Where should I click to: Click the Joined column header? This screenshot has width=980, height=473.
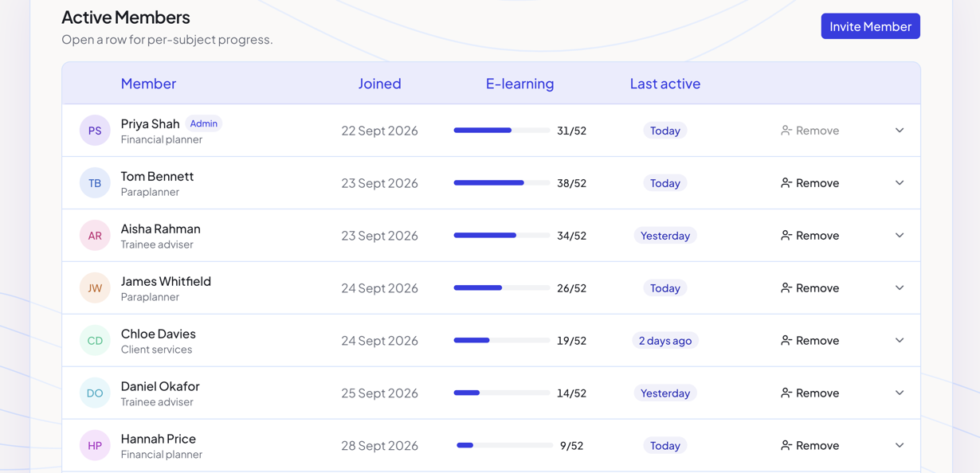pyautogui.click(x=380, y=84)
